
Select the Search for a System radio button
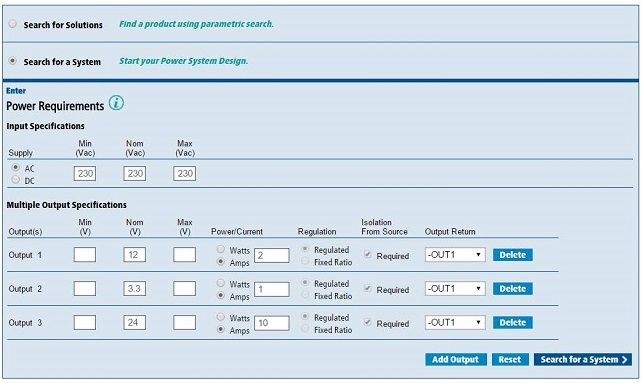tap(13, 61)
